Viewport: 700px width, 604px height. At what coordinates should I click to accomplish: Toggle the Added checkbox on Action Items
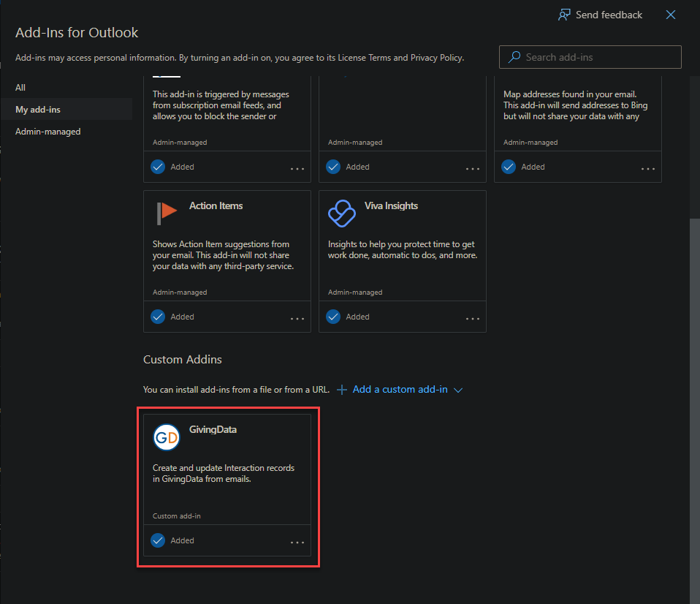pos(157,317)
